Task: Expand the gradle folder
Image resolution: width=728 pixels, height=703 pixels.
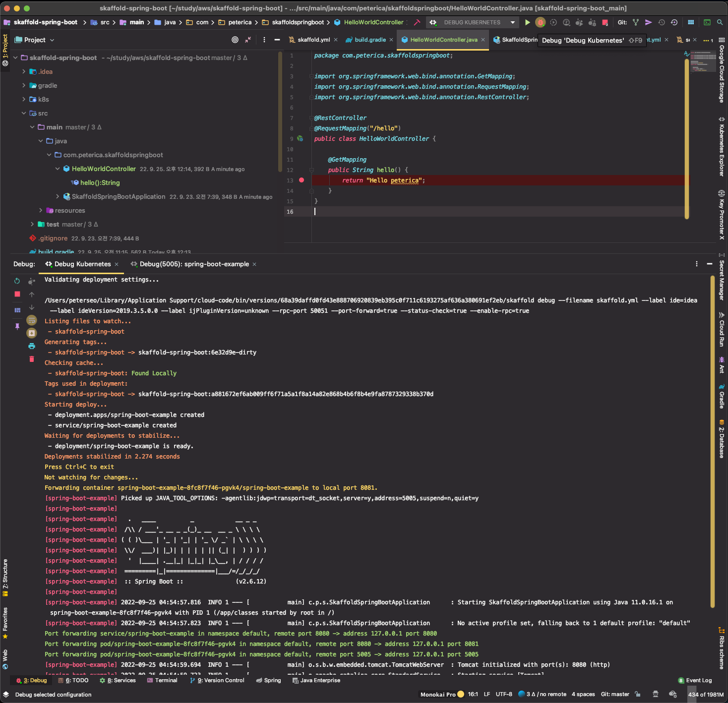Action: click(24, 86)
